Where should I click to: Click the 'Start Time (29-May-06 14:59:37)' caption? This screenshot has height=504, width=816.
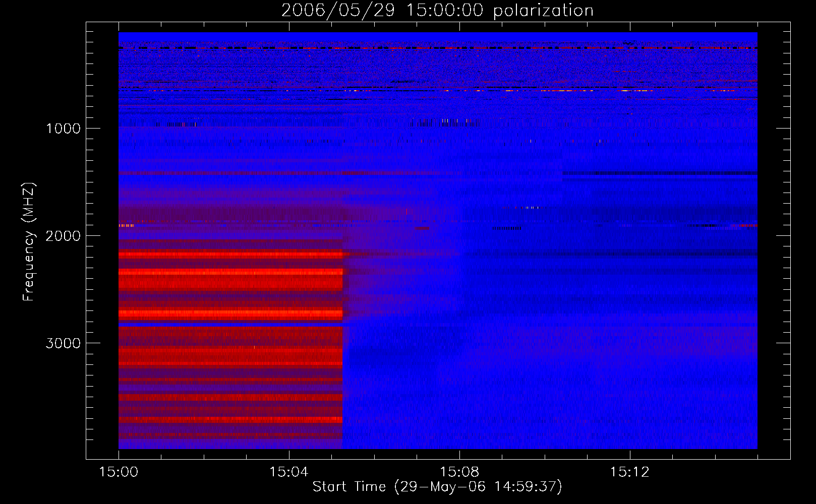(437, 487)
